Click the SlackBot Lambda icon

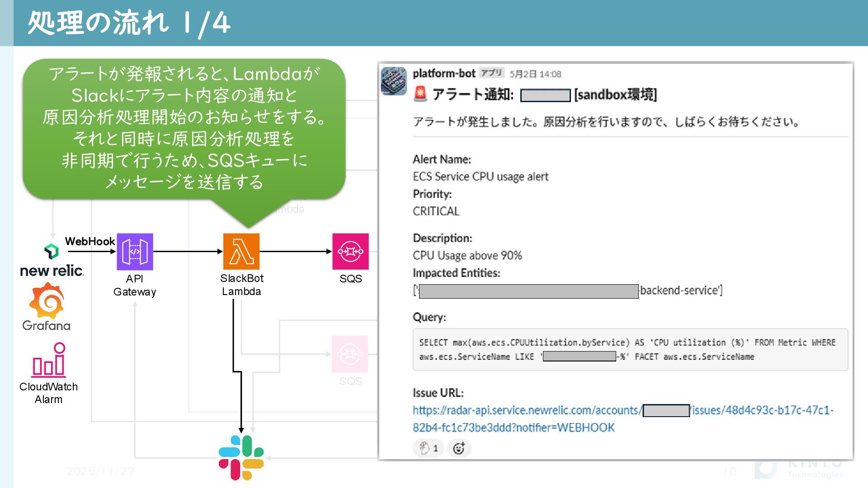(x=241, y=252)
